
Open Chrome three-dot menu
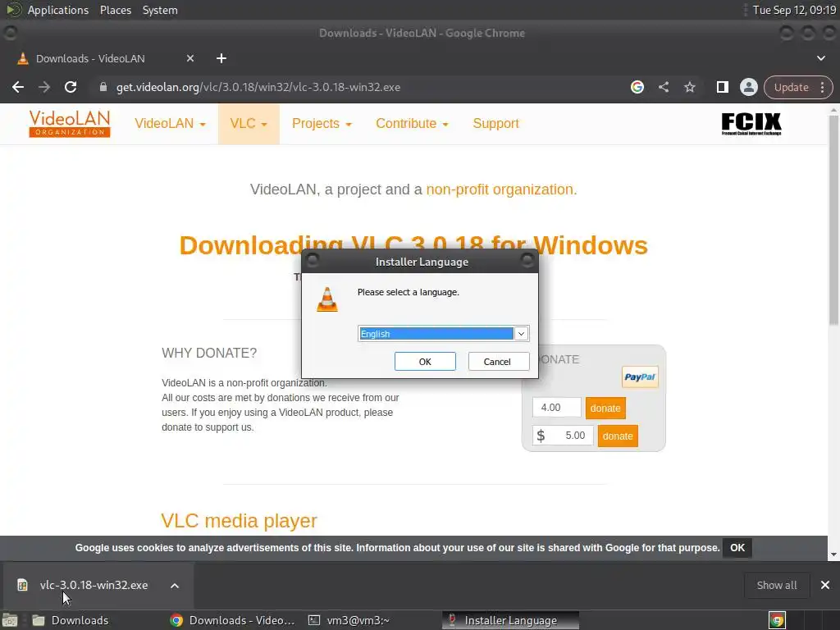[822, 87]
